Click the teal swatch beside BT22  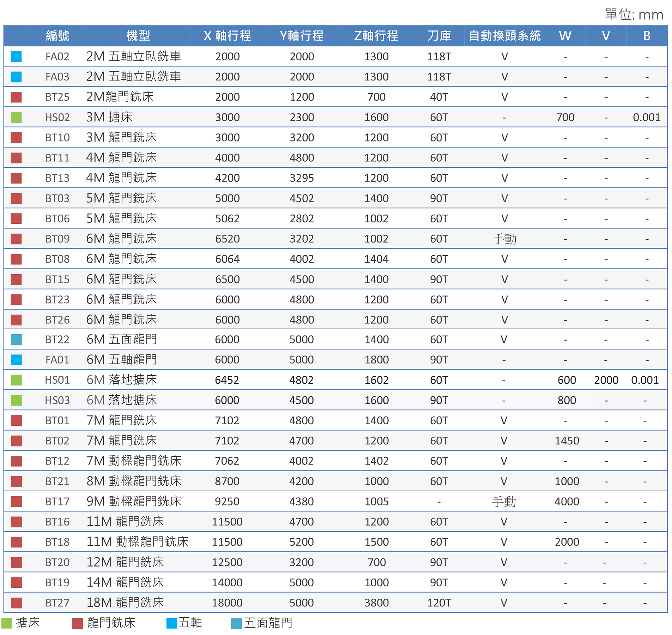16,340
